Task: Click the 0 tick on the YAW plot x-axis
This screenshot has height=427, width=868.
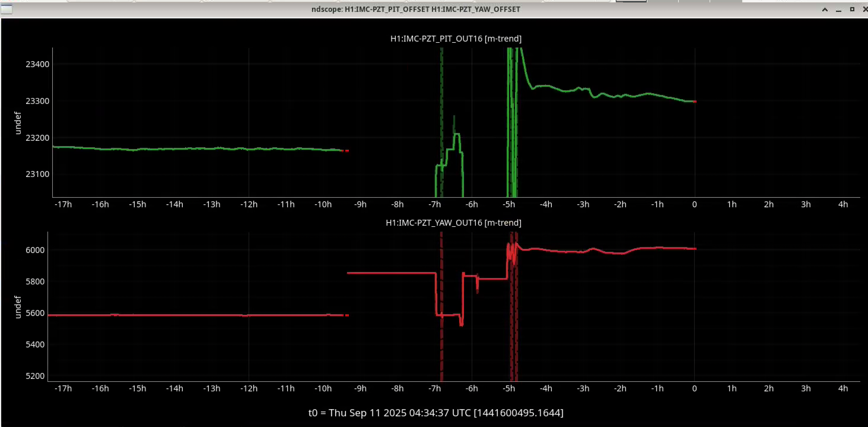Action: (694, 389)
